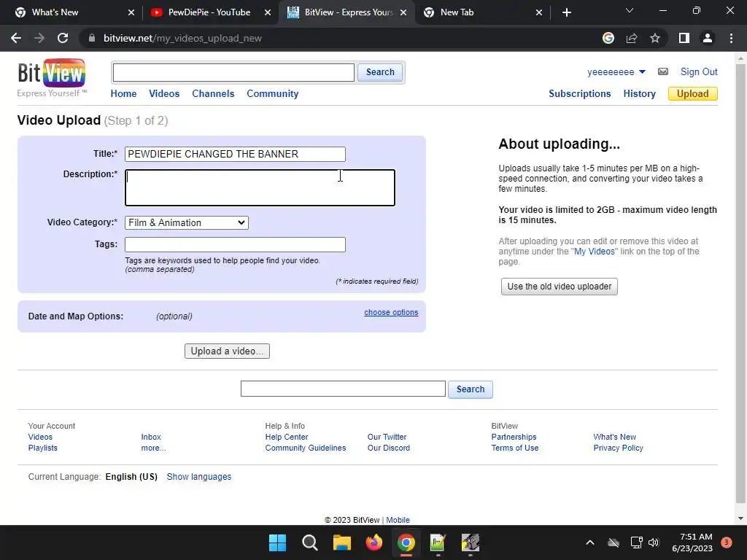This screenshot has height=560, width=747.
Task: Open the inbox envelope icon
Action: (662, 71)
